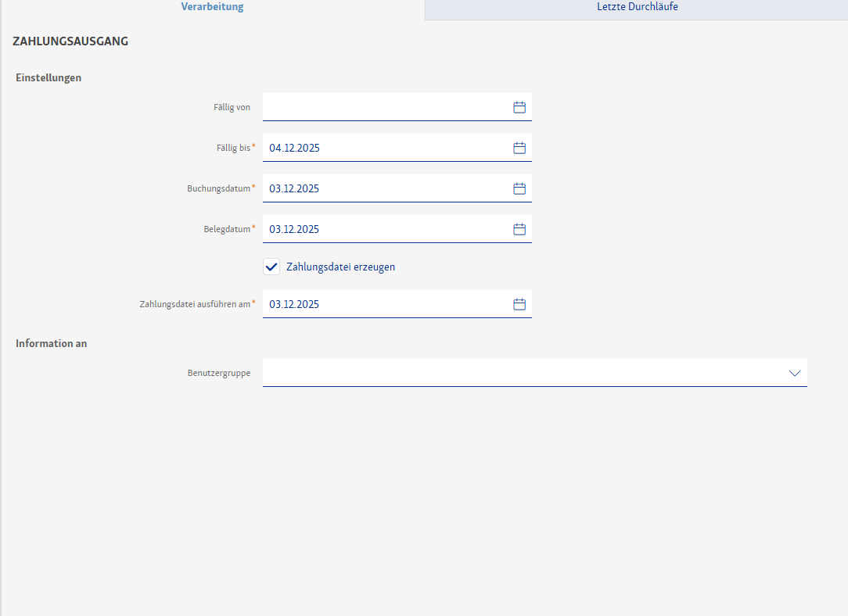848x616 pixels.
Task: Open the calendar picker for Fällig bis
Action: pos(519,148)
